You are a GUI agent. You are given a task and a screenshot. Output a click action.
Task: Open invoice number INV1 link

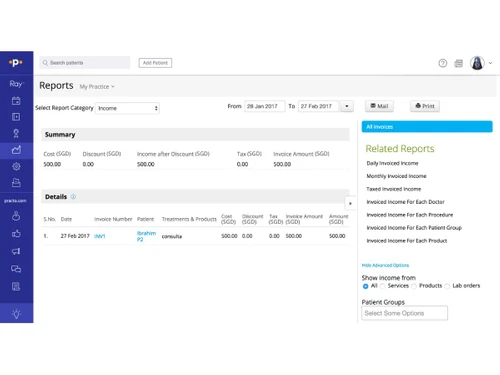click(x=100, y=236)
